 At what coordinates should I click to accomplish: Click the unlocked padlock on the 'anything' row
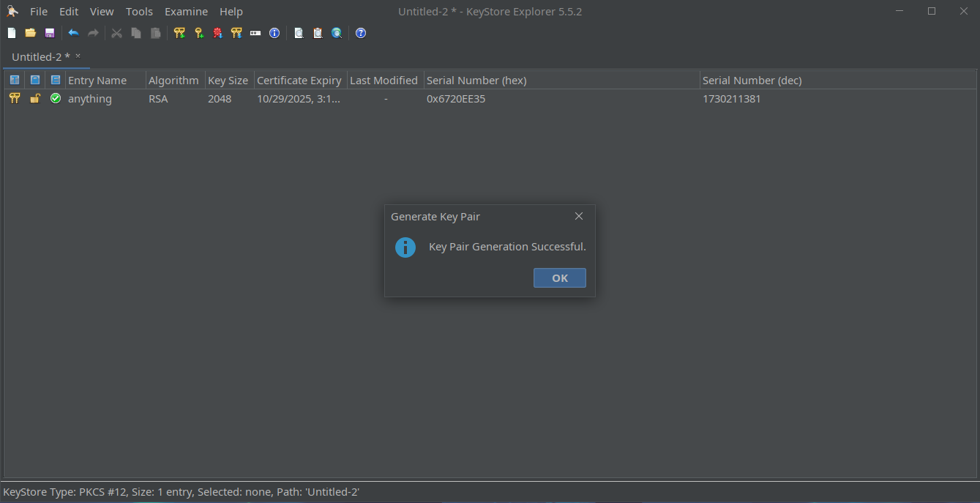pyautogui.click(x=34, y=99)
